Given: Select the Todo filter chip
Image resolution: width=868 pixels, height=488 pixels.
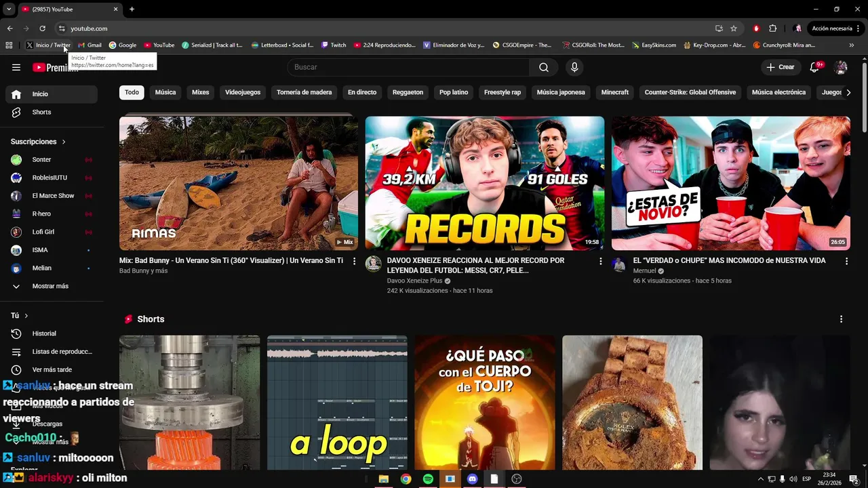Looking at the screenshot, I should pos(132,92).
